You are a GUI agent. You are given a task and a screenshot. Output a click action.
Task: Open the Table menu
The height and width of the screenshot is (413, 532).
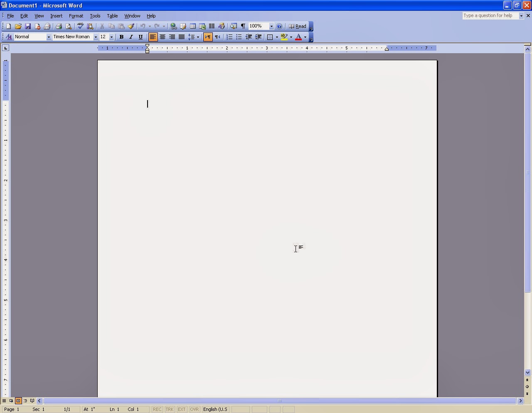[x=112, y=16]
